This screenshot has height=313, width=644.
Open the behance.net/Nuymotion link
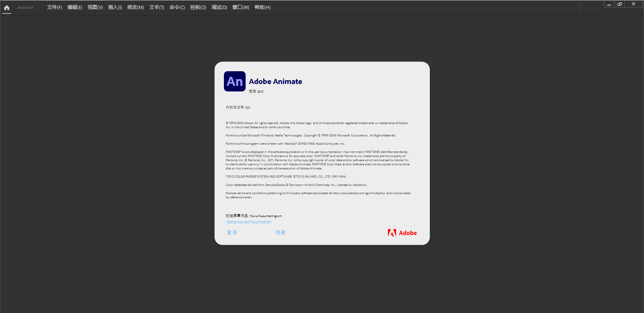(x=249, y=222)
